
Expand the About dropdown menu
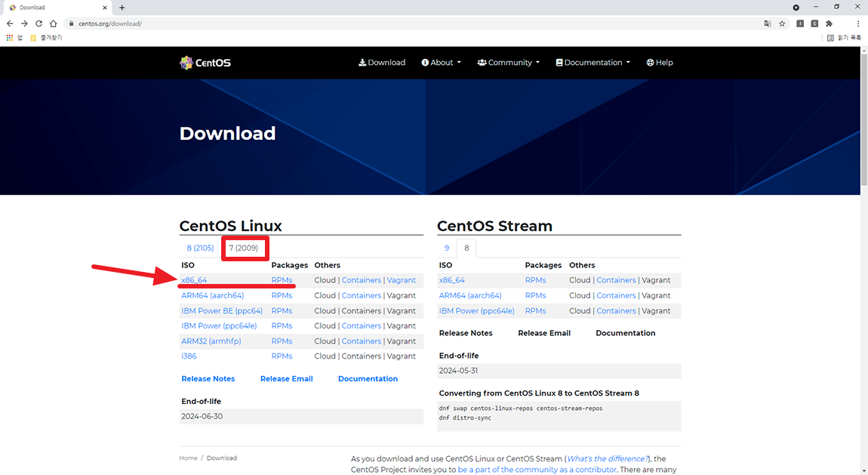[x=442, y=63]
